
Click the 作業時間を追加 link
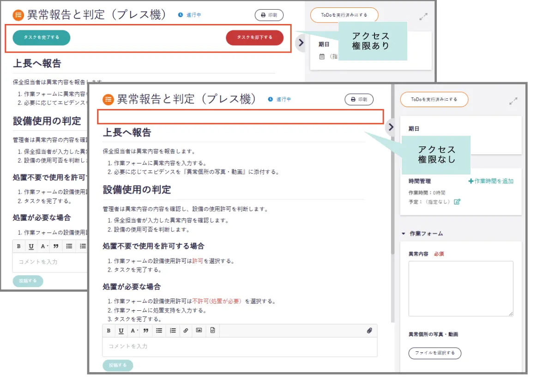(490, 181)
